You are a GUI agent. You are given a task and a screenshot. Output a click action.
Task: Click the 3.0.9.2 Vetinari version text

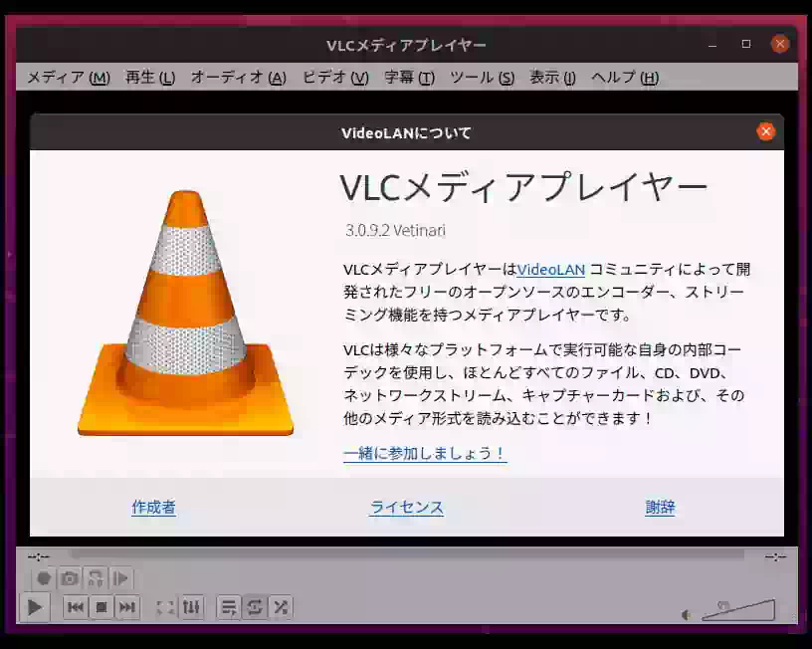[396, 231]
